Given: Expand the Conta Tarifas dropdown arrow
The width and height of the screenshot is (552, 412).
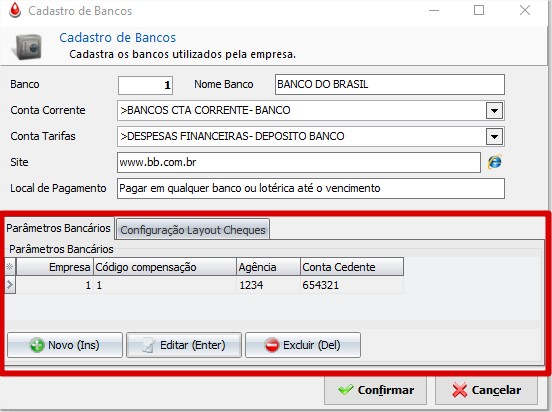Looking at the screenshot, I should [x=494, y=137].
